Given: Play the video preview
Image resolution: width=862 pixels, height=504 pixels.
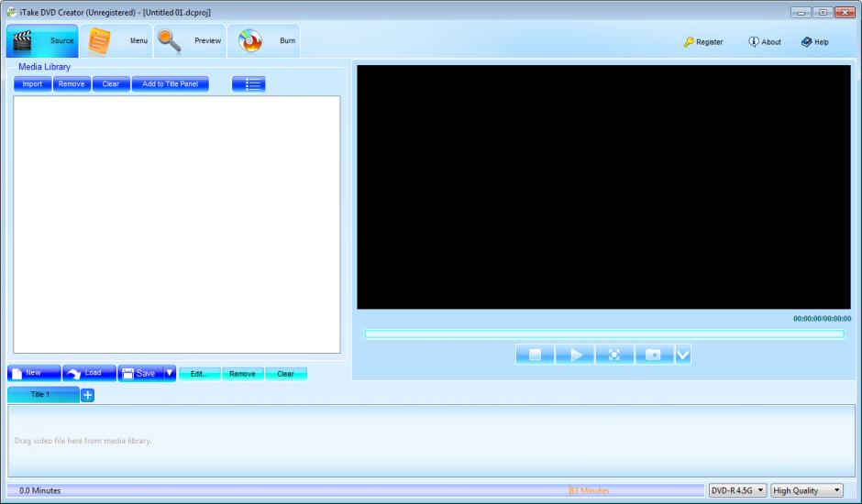Looking at the screenshot, I should click(x=575, y=355).
